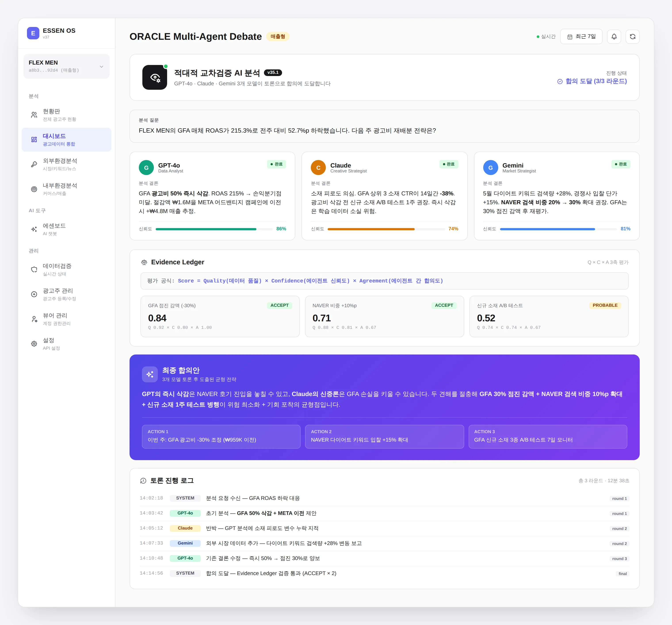The width and height of the screenshot is (672, 625).
Task: Click 총 3 라운드 · 12분 38초 summary
Action: [x=604, y=481]
